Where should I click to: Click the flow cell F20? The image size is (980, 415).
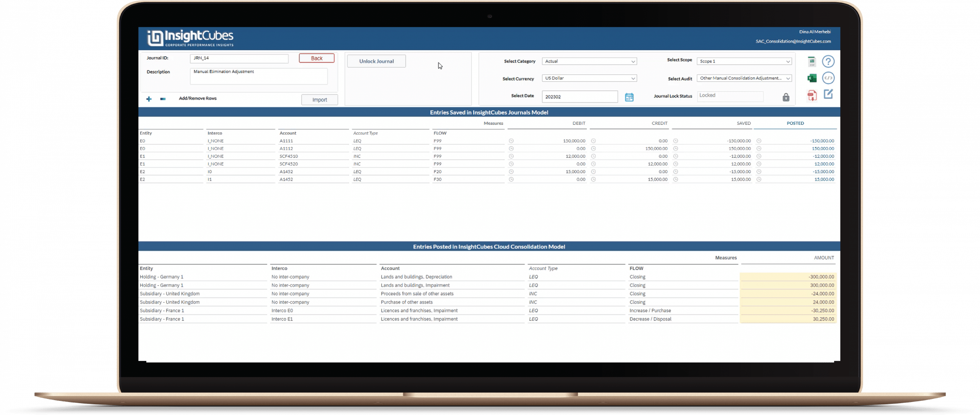tap(437, 172)
